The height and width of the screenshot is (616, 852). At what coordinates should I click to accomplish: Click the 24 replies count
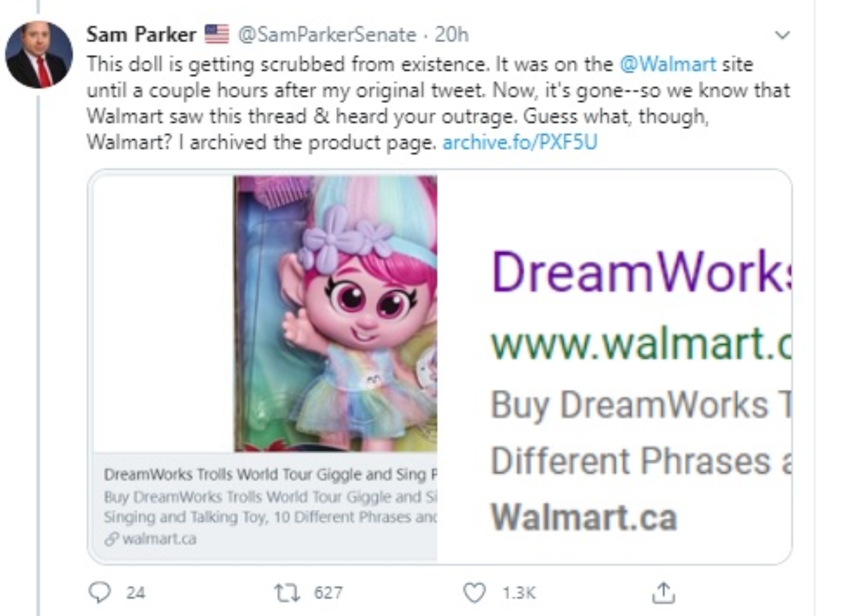coord(135,593)
